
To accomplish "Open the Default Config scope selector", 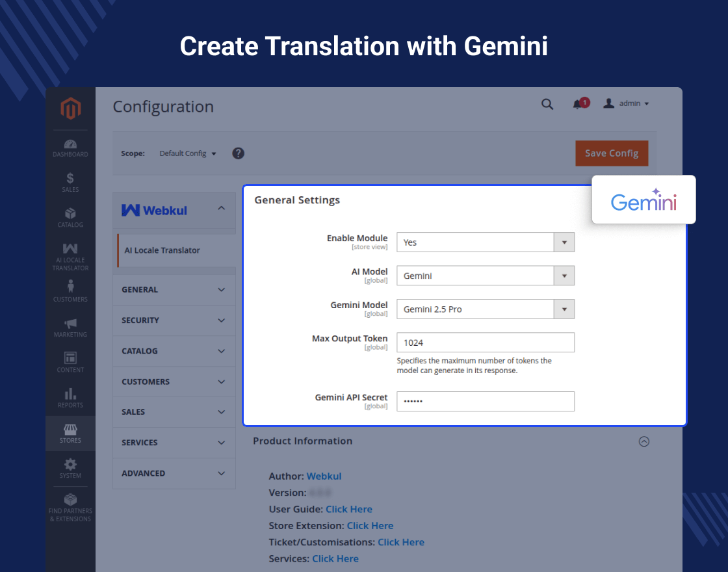I will coord(188,153).
